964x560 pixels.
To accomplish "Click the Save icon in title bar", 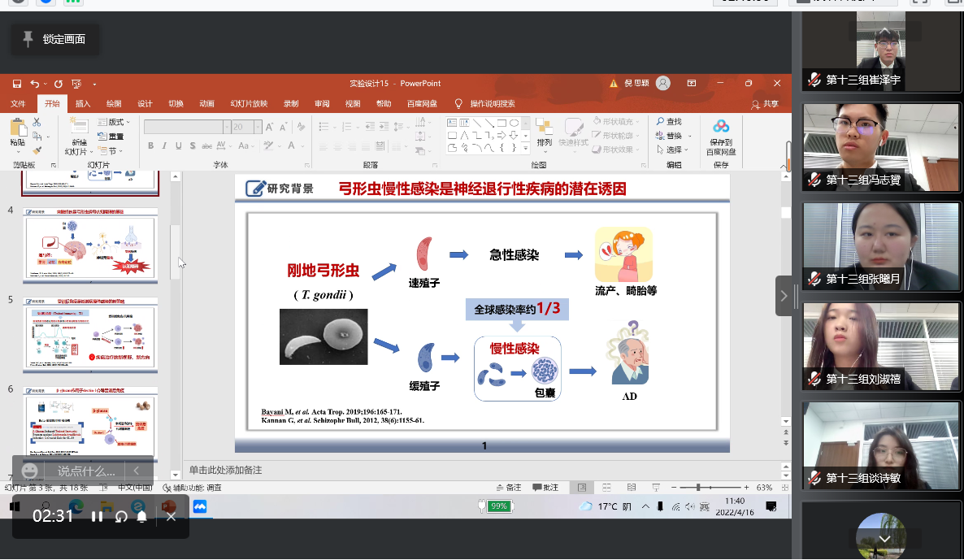I will 17,84.
